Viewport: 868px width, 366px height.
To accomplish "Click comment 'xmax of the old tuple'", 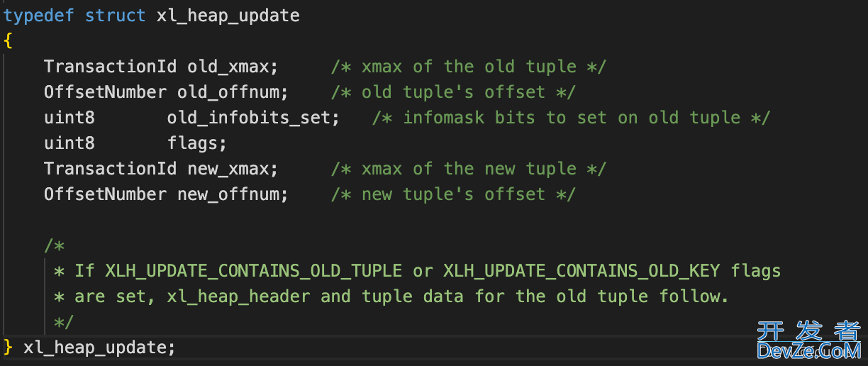I will (469, 67).
